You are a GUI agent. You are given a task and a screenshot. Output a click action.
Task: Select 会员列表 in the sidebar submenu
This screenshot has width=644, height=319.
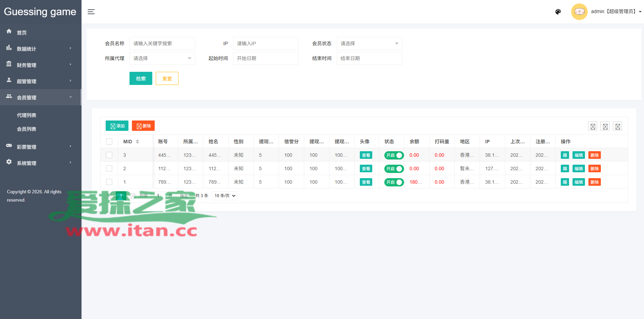click(27, 129)
